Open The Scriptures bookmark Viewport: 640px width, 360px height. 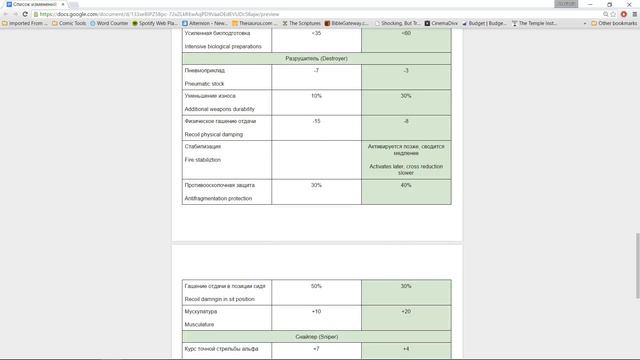pyautogui.click(x=302, y=23)
